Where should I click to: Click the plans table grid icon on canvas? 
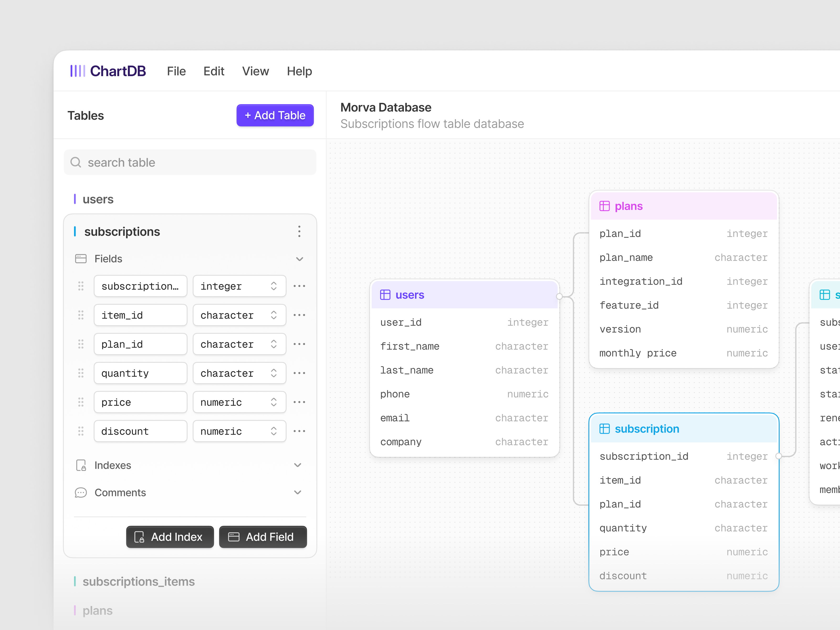604,206
